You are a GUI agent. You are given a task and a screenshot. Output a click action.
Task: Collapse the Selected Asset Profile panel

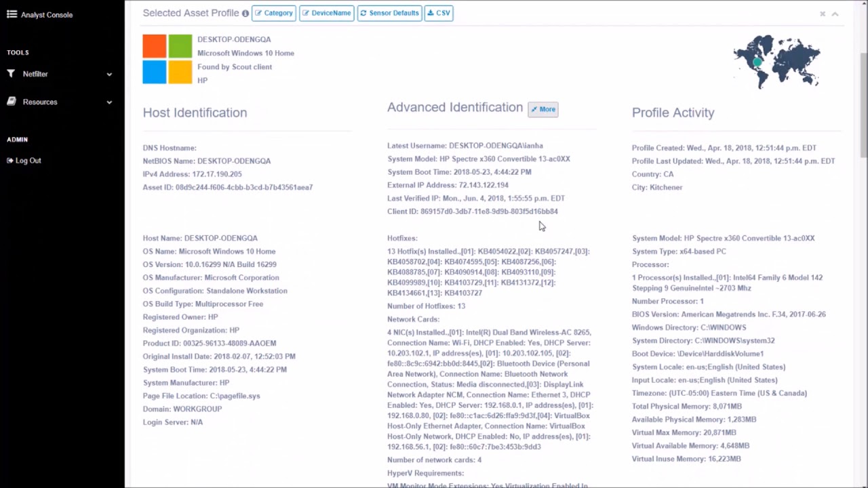coord(835,14)
